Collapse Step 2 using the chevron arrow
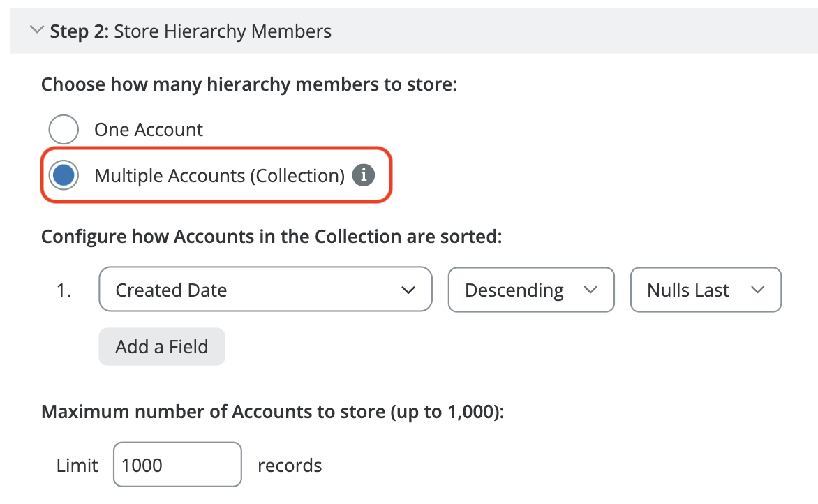Viewport: 818px width, 504px height. pyautogui.click(x=35, y=31)
